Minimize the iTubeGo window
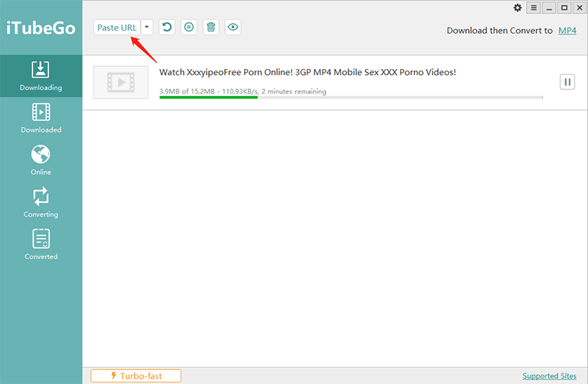The width and height of the screenshot is (588, 384). (x=549, y=8)
